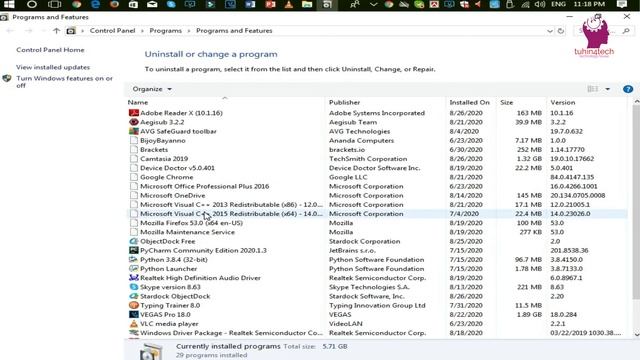
Task: Select Windows Driver Package - Realtek row
Action: [x=378, y=333]
